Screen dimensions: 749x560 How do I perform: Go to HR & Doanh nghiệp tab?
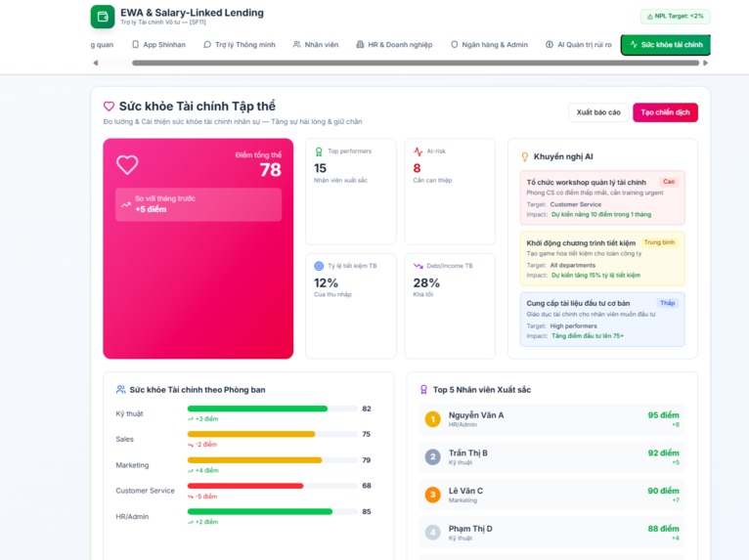[x=394, y=44]
